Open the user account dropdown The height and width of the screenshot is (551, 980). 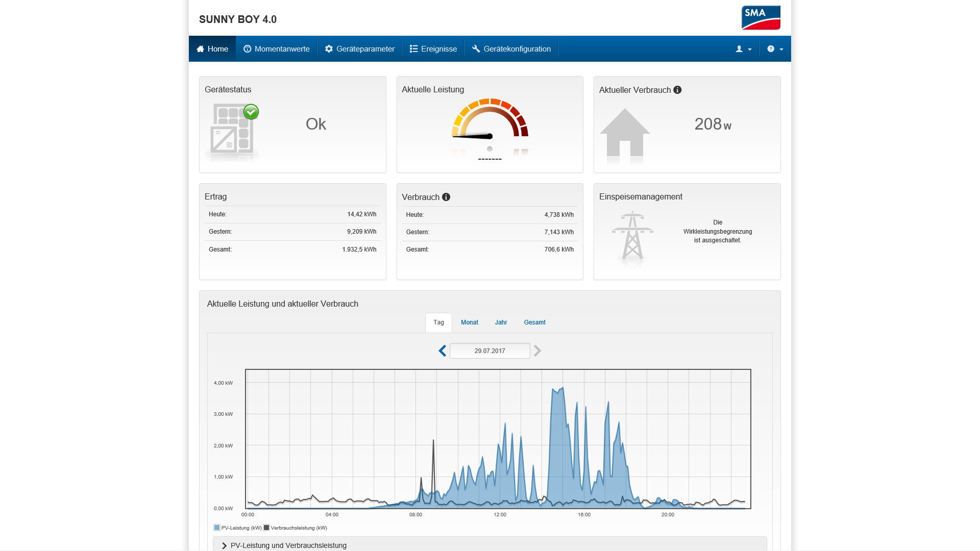point(744,49)
